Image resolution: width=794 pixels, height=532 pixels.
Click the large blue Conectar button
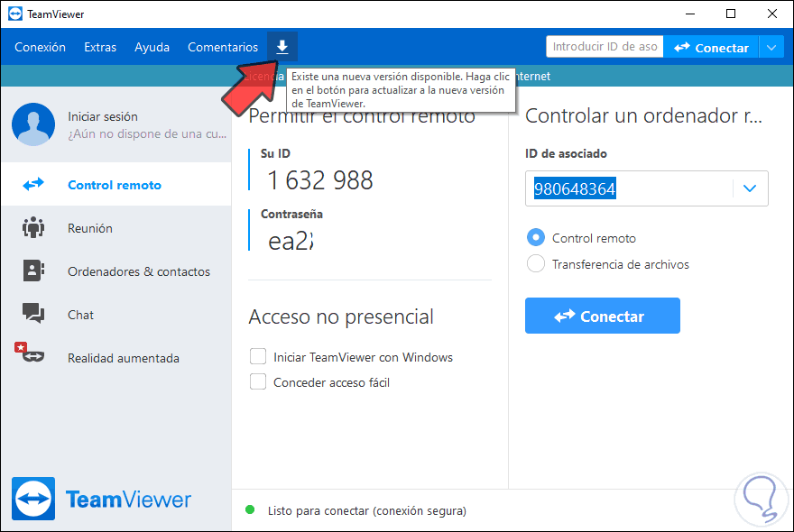tap(603, 316)
